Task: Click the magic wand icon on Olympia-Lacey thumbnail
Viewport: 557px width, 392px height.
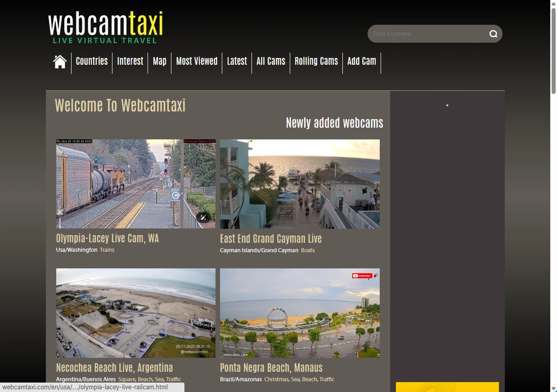Action: [x=203, y=218]
